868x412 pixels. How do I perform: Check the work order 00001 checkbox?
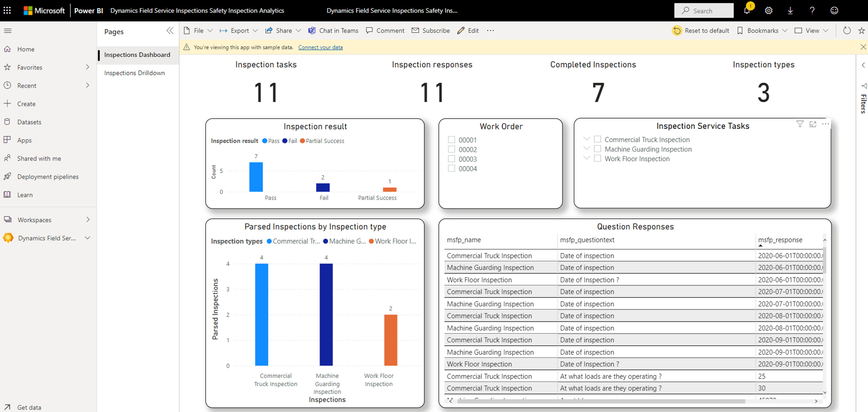pyautogui.click(x=452, y=139)
